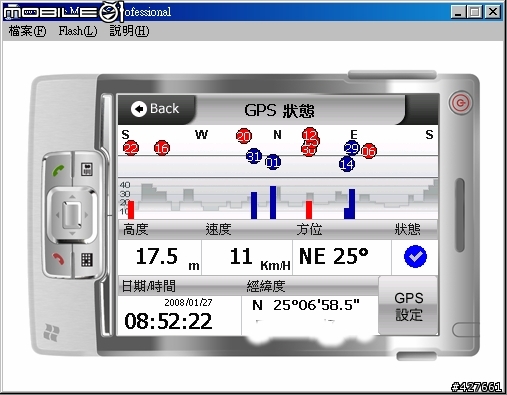The image size is (507, 395).
Task: Click the leftmost red signal bar
Action: [131, 210]
